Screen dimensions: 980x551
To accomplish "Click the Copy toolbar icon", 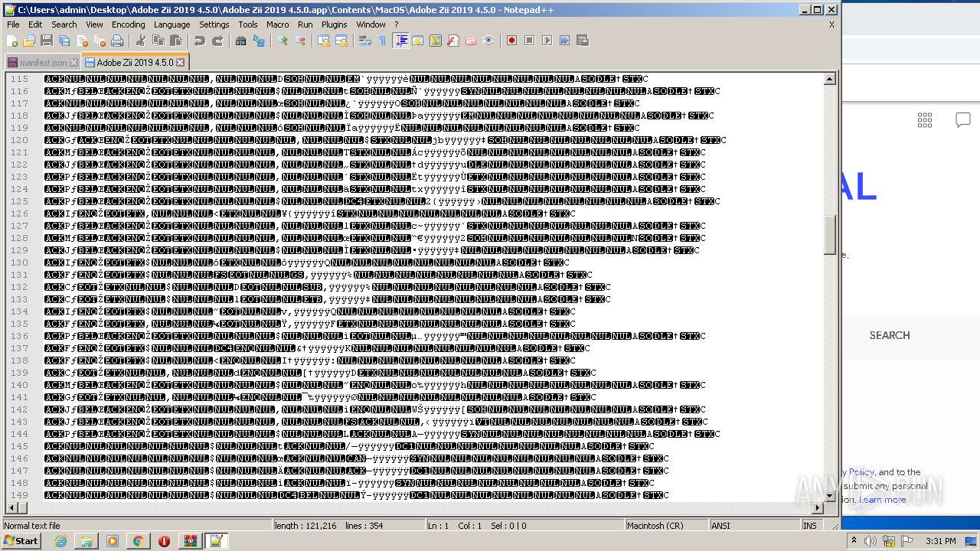I will [x=158, y=41].
